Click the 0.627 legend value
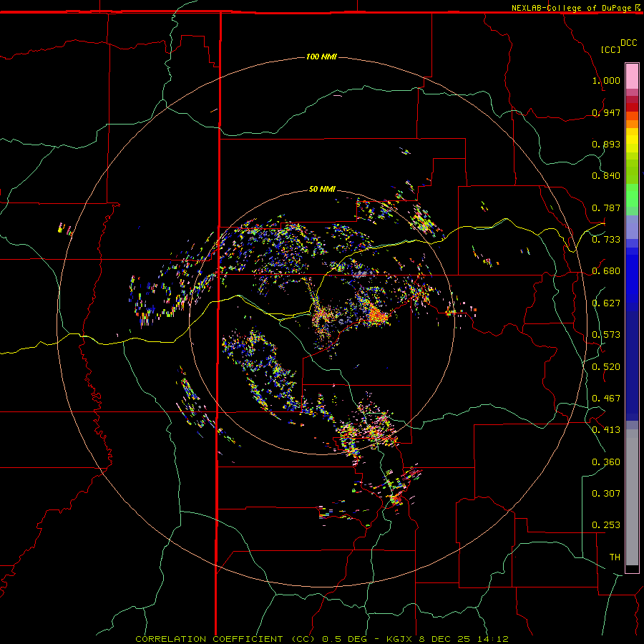 606,303
